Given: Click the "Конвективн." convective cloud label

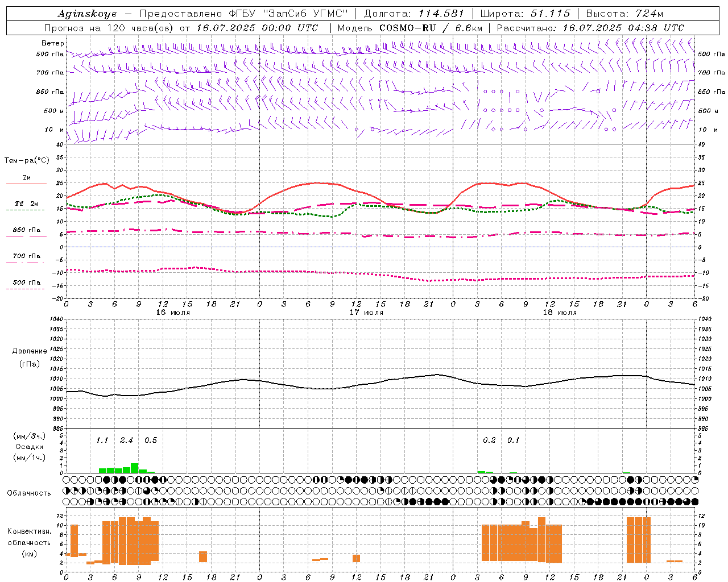Looking at the screenshot, I should 29,531.
